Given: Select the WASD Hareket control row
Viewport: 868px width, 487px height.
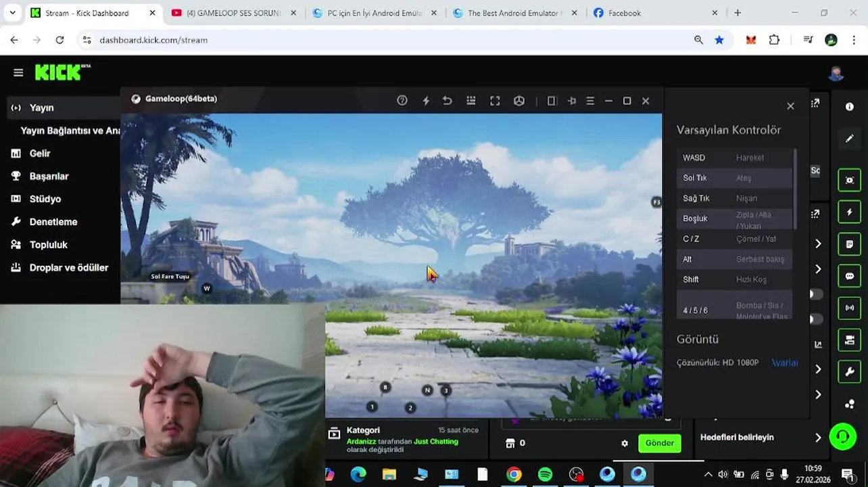Looking at the screenshot, I should click(x=734, y=158).
